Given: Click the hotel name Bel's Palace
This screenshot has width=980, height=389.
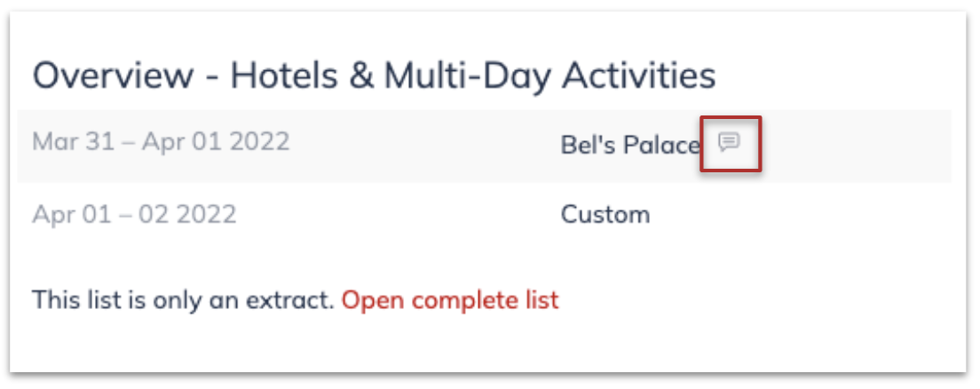Looking at the screenshot, I should [630, 145].
